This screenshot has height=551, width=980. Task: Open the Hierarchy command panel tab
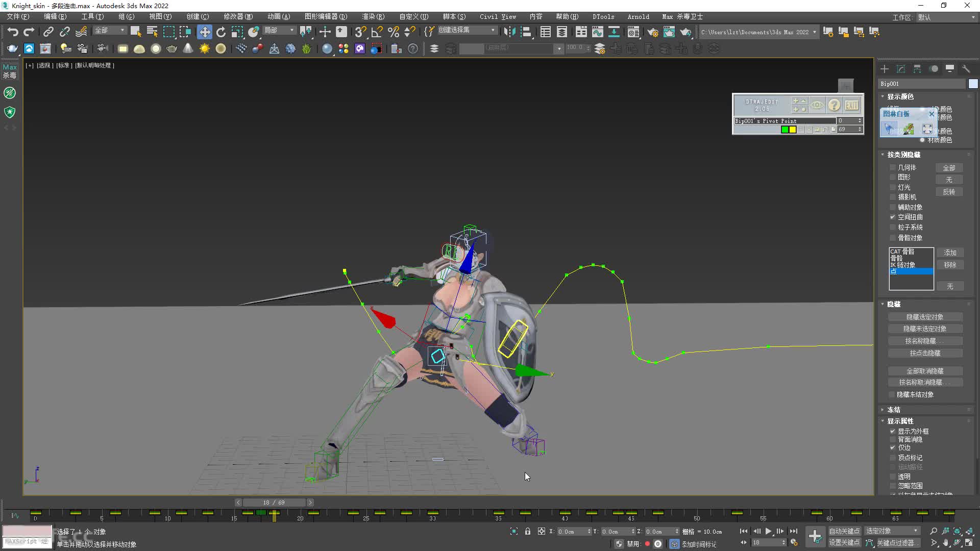point(917,69)
